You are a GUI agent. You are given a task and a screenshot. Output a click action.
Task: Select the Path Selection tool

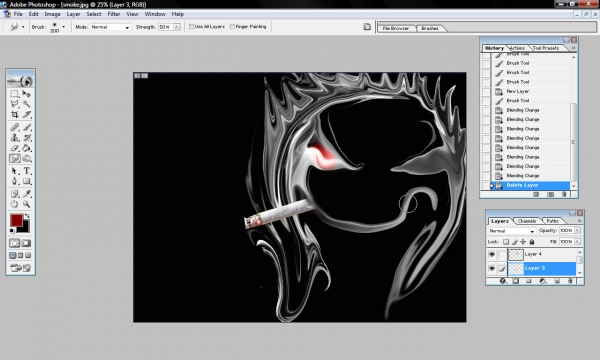pos(15,171)
